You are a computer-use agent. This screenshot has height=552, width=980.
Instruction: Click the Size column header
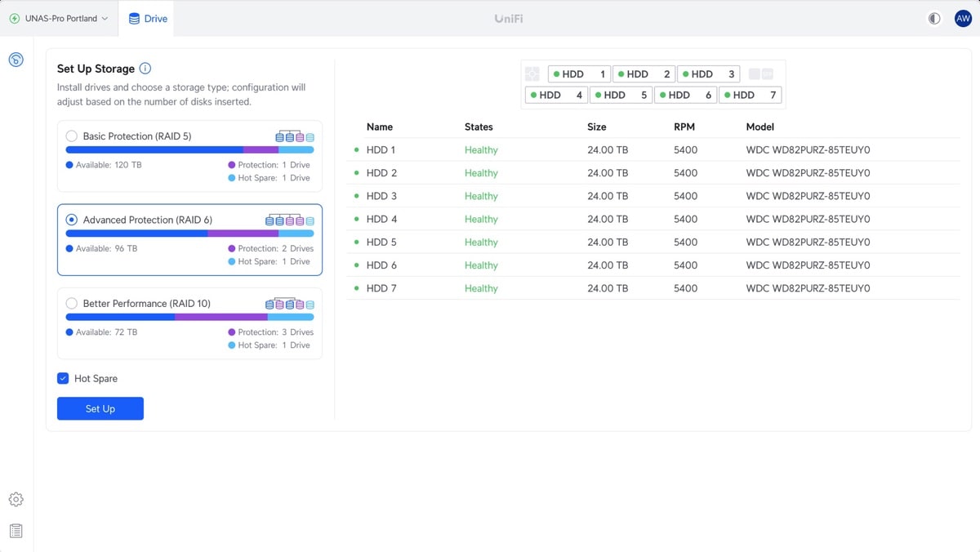pos(597,127)
